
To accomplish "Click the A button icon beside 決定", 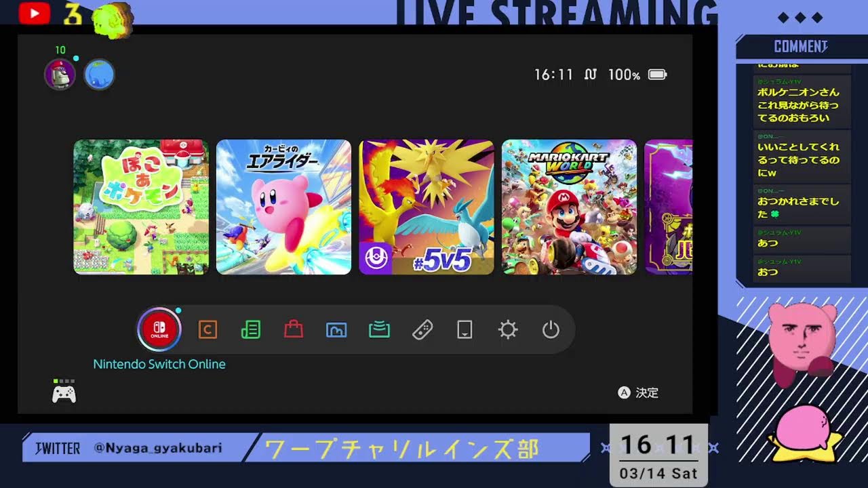I will pos(624,392).
